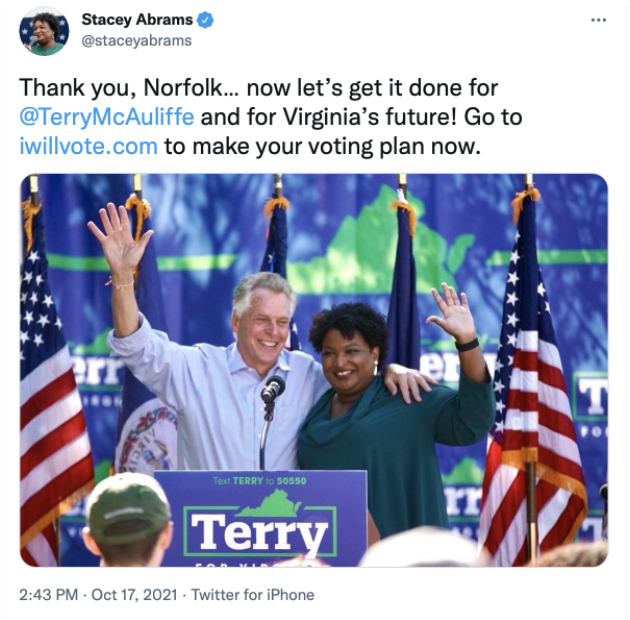Click the green cap in the foreground
The image size is (630, 620).
[128, 508]
